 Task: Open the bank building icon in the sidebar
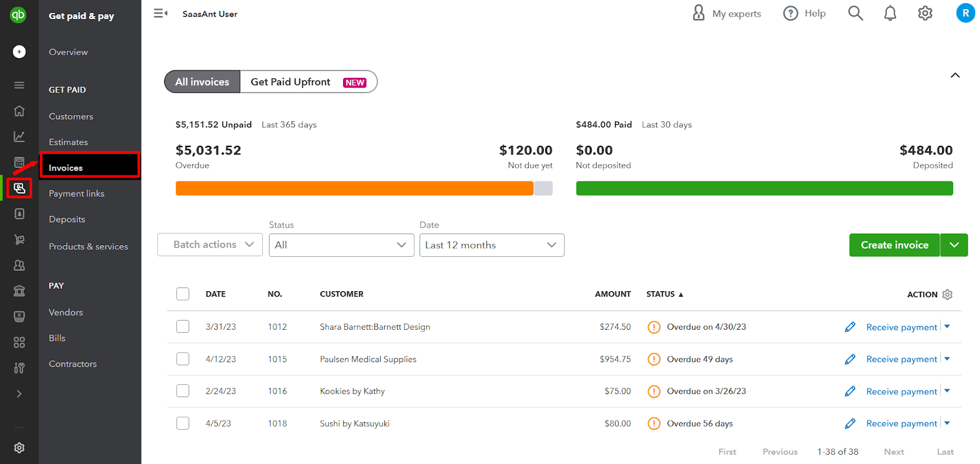20,291
